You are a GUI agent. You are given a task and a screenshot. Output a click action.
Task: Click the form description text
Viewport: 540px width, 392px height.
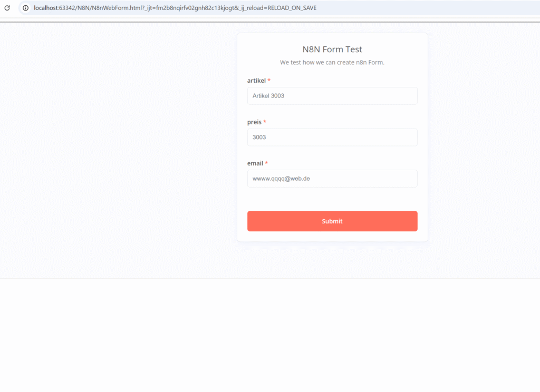[x=332, y=62]
